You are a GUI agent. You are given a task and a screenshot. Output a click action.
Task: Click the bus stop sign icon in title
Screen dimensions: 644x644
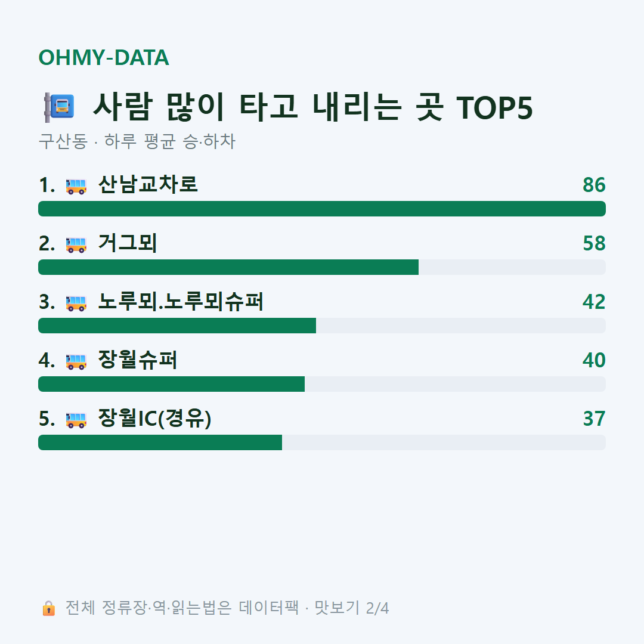point(60,107)
